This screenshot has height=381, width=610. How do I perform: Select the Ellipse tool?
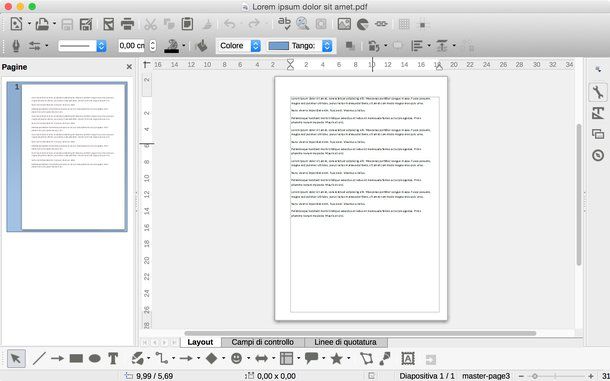point(95,358)
